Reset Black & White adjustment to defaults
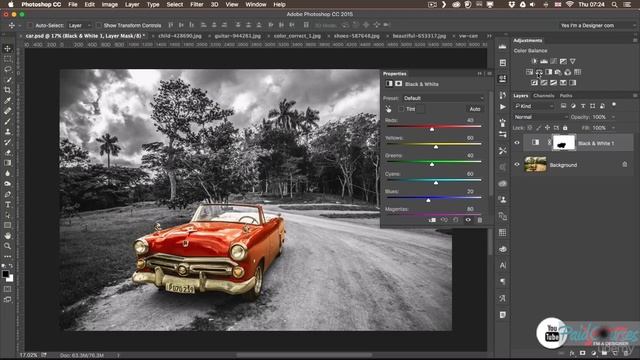Screen dimensions: 640x360 (x=456, y=220)
